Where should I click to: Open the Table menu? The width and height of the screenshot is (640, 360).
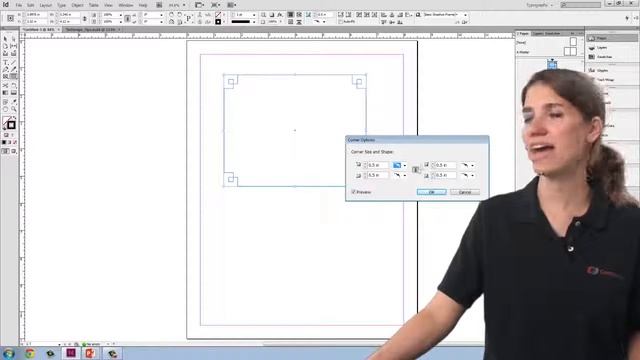[x=94, y=5]
